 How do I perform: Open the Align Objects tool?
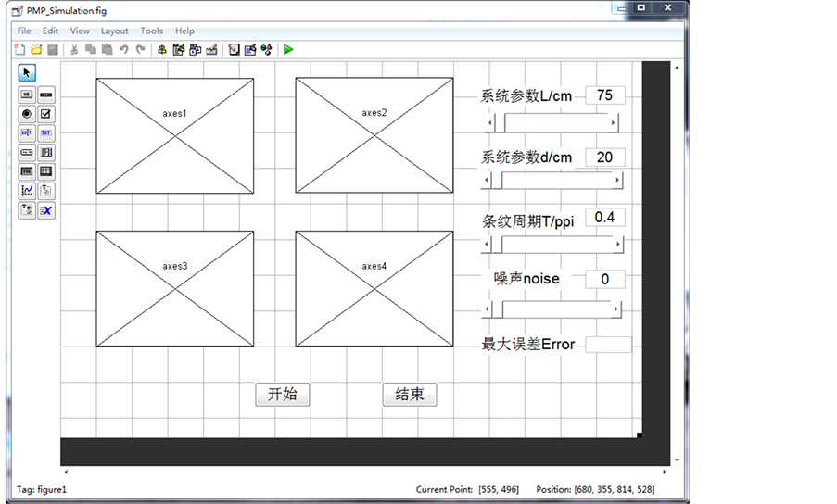[161, 50]
